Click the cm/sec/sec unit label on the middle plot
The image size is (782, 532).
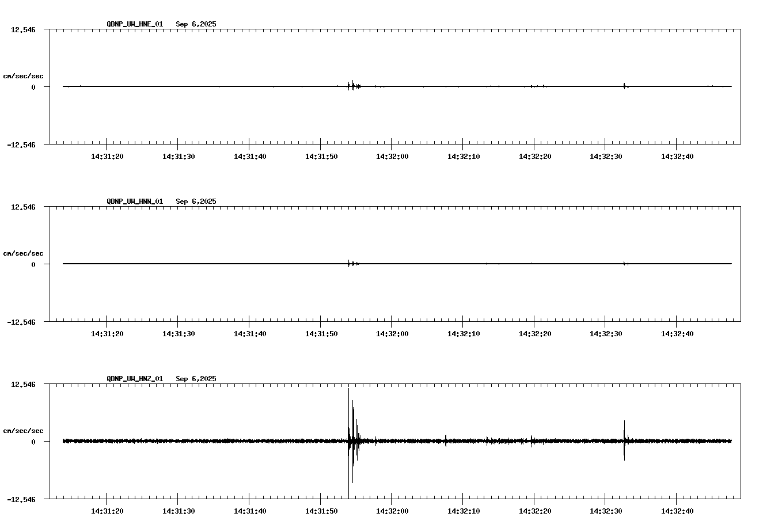(x=24, y=253)
